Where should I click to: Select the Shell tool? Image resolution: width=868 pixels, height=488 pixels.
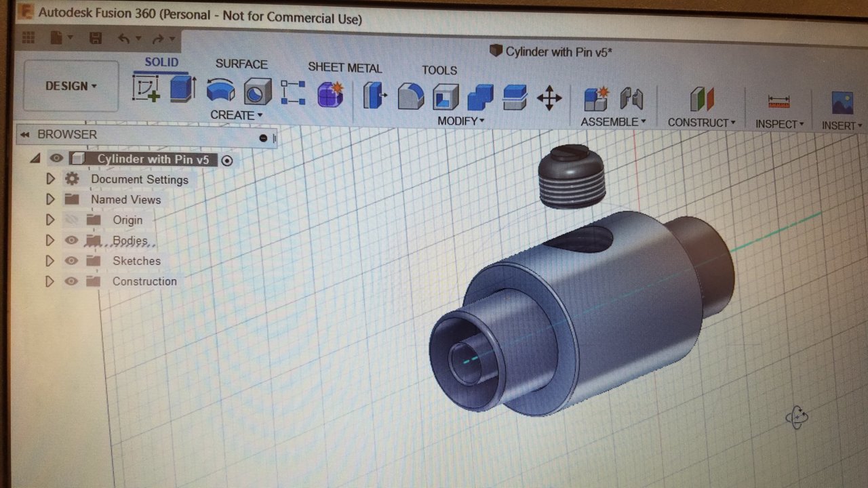446,97
